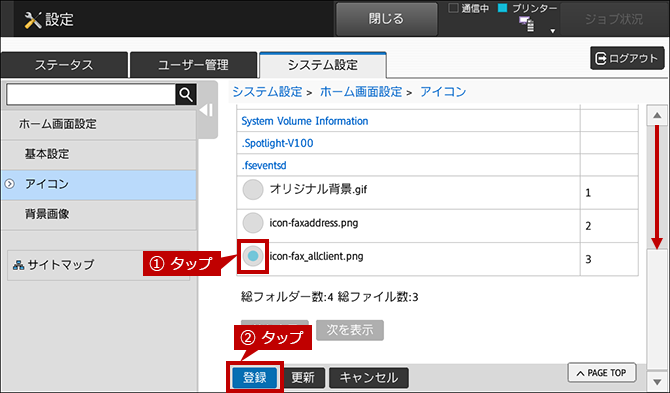
Task: Click the 閉じる button
Action: pyautogui.click(x=386, y=19)
